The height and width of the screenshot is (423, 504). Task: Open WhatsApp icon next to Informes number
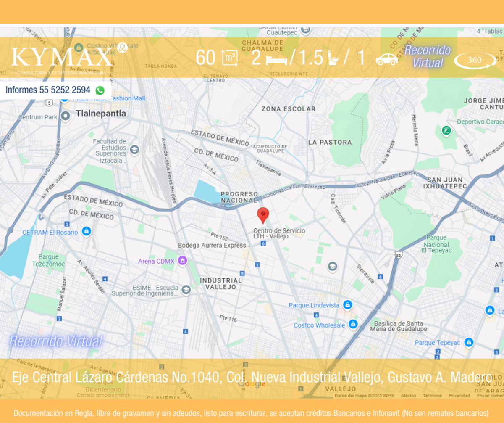point(100,90)
